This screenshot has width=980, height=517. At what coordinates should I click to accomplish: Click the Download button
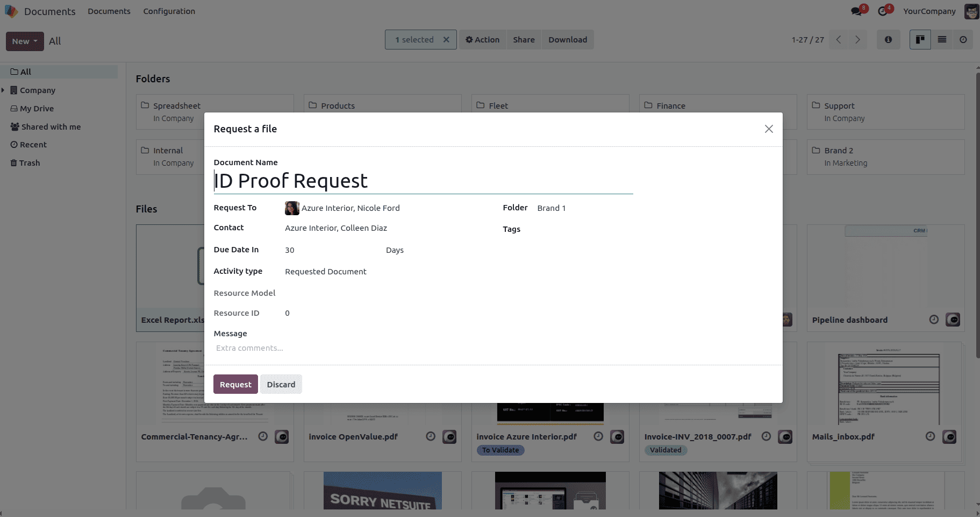point(568,40)
